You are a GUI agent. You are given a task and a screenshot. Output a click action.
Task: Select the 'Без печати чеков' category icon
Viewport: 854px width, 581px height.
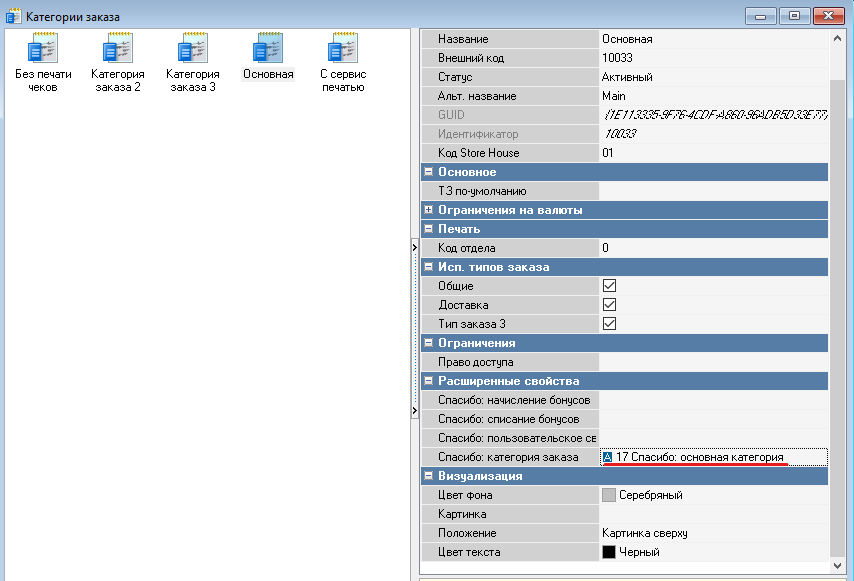(x=43, y=49)
